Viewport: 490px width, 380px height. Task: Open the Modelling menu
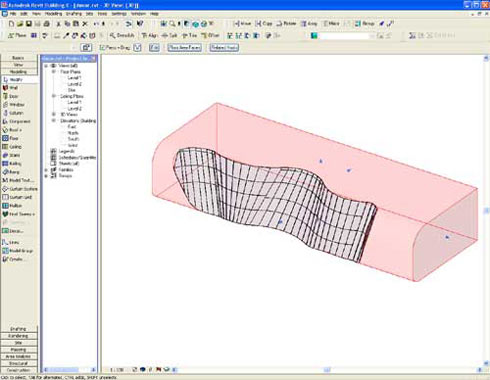pos(53,14)
